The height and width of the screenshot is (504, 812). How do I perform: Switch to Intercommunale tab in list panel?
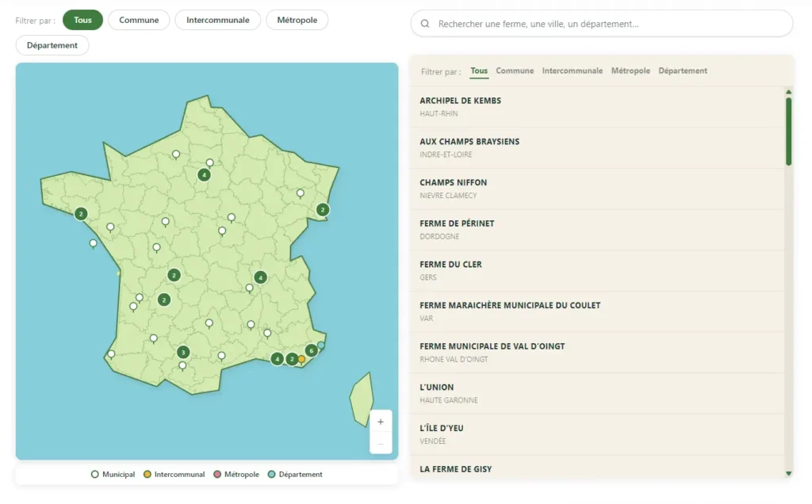(573, 71)
